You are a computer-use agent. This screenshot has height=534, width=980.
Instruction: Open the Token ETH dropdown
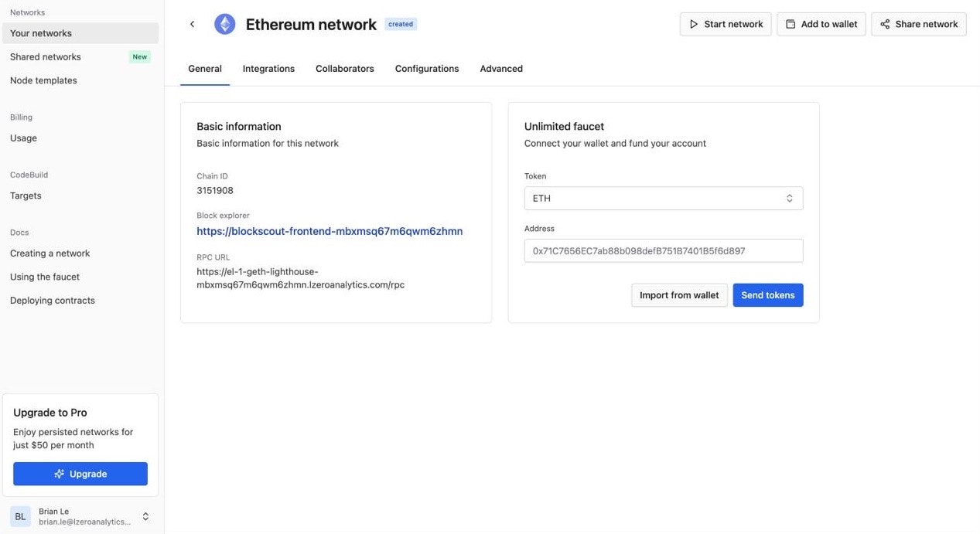pos(664,198)
